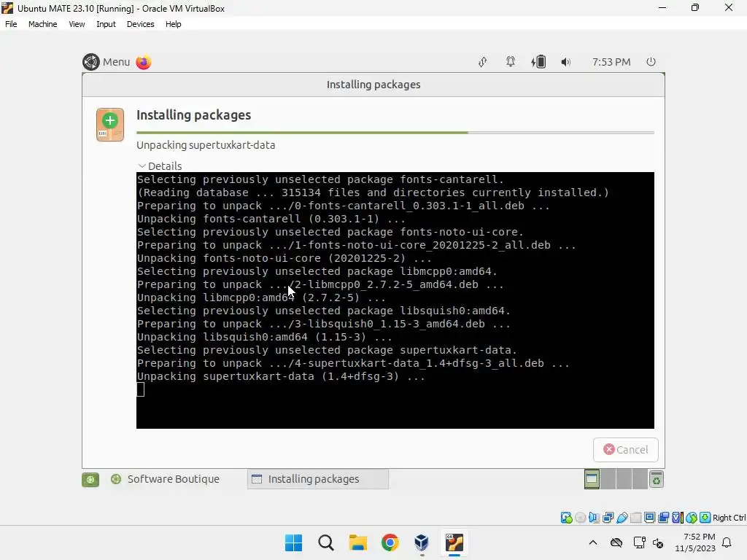Open File Explorer from Windows taskbar

[x=357, y=542]
